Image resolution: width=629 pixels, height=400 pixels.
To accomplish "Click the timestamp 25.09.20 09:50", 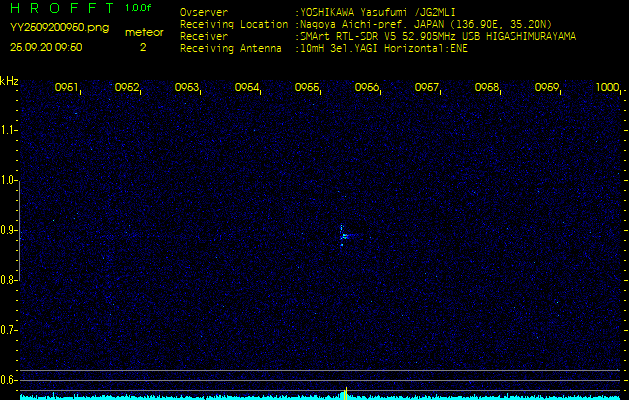I will point(46,47).
